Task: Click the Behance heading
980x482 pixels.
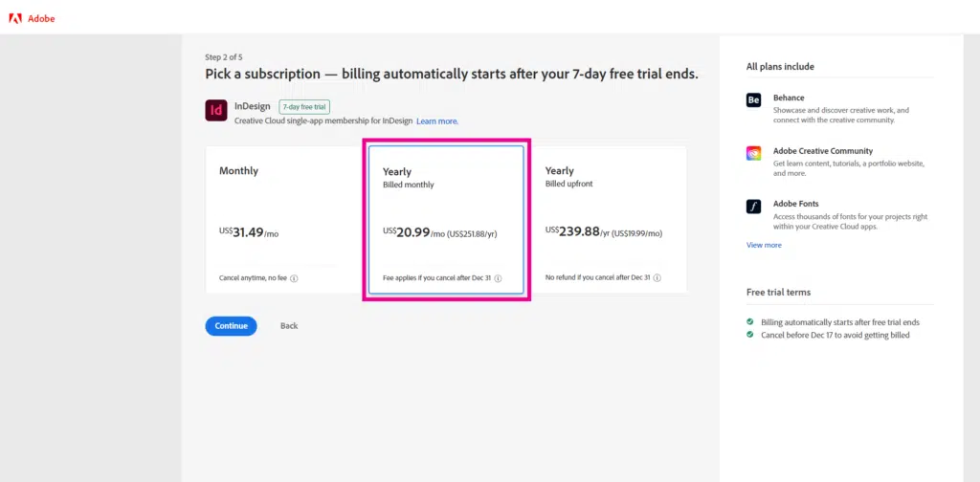Action: tap(789, 98)
